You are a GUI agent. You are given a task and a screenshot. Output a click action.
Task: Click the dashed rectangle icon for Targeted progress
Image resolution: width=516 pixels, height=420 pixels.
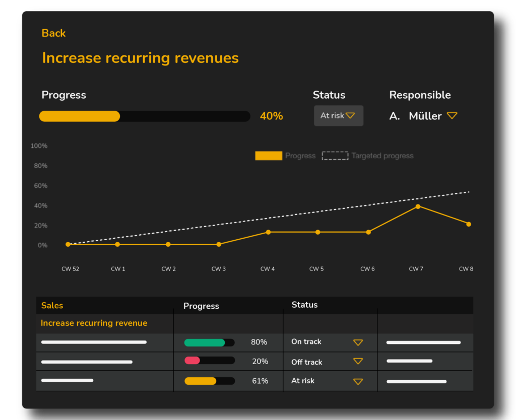coord(335,156)
